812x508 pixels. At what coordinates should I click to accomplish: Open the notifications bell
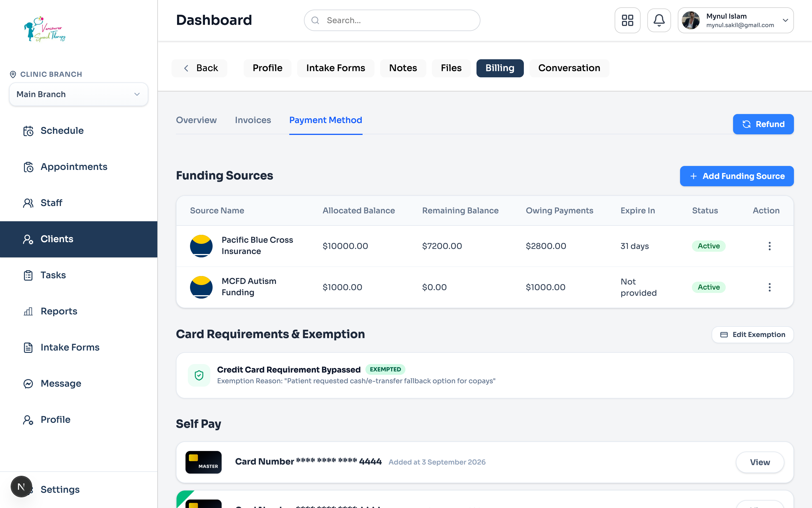click(x=659, y=20)
